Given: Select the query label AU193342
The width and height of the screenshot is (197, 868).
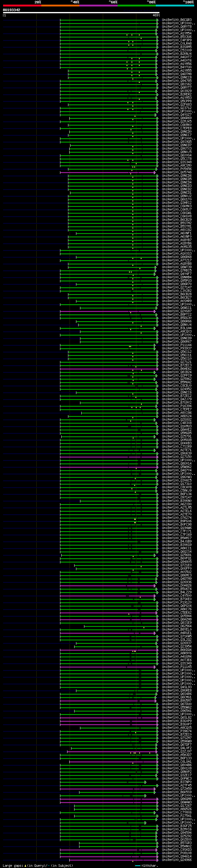Looking at the screenshot, I should coord(11,10).
